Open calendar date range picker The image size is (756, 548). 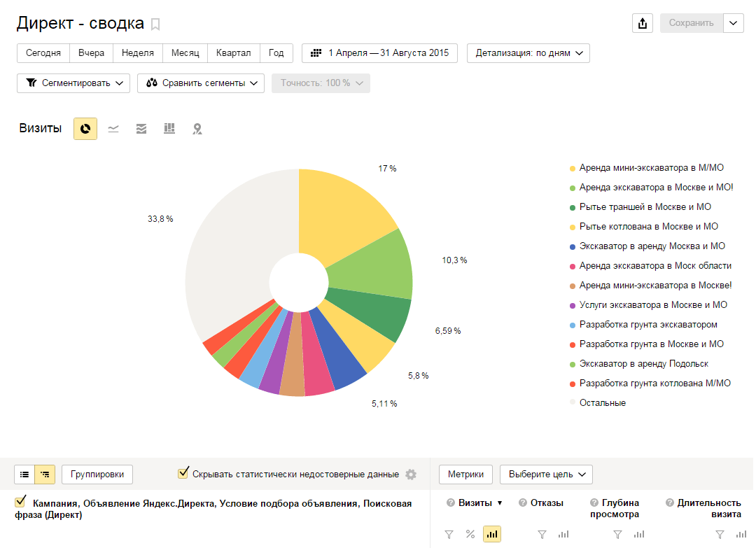point(316,53)
